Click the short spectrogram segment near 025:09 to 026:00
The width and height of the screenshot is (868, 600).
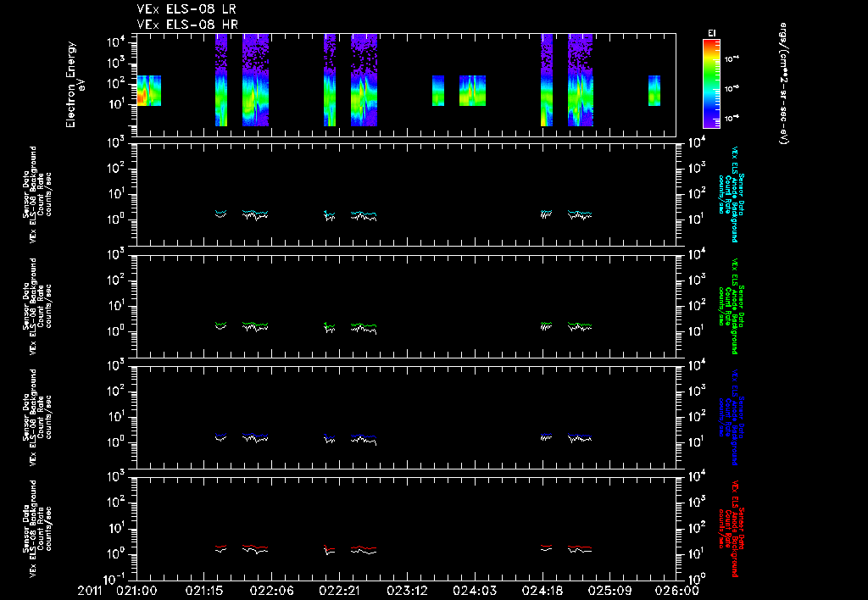tap(654, 90)
